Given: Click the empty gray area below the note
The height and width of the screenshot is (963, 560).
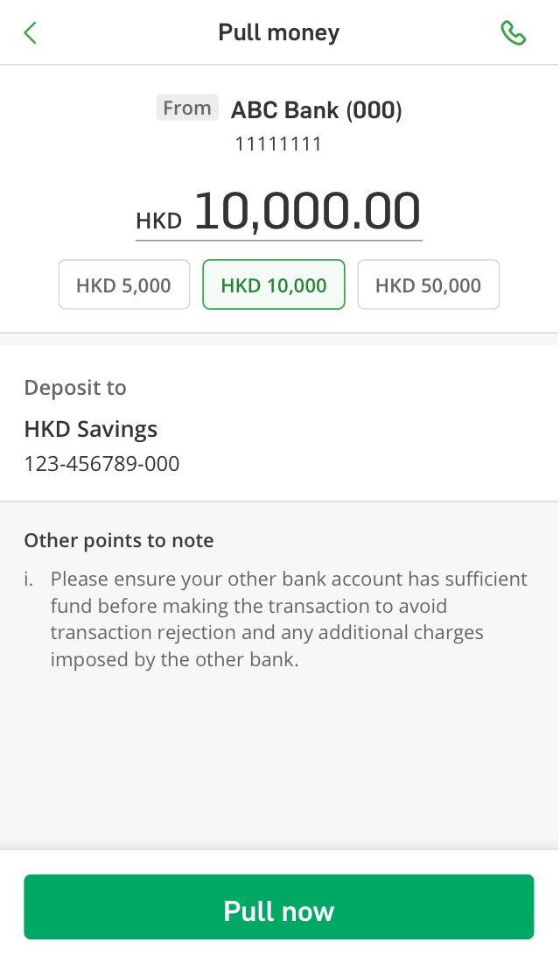Looking at the screenshot, I should (280, 762).
